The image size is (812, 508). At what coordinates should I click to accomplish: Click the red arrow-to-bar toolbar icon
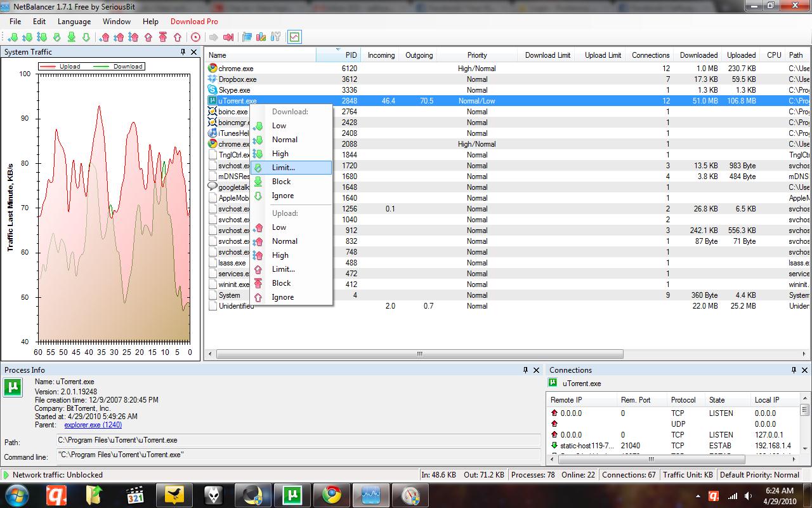click(x=229, y=37)
